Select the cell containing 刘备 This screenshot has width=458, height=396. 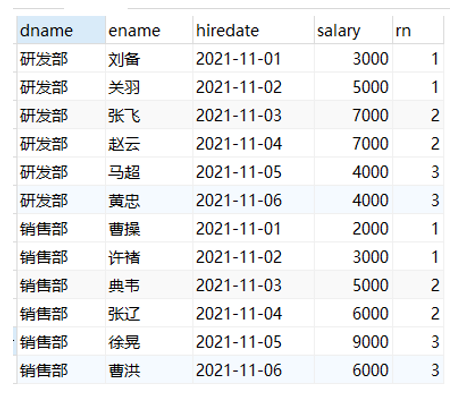click(149, 59)
